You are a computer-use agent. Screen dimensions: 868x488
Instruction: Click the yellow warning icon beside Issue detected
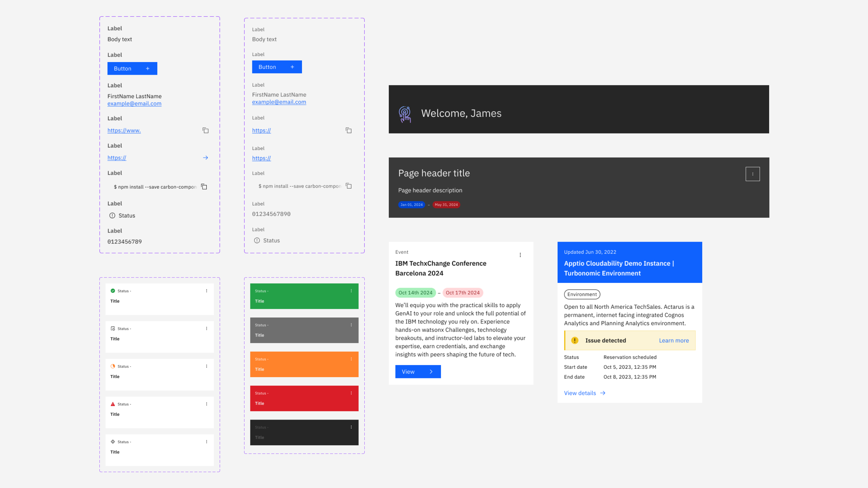(x=574, y=340)
